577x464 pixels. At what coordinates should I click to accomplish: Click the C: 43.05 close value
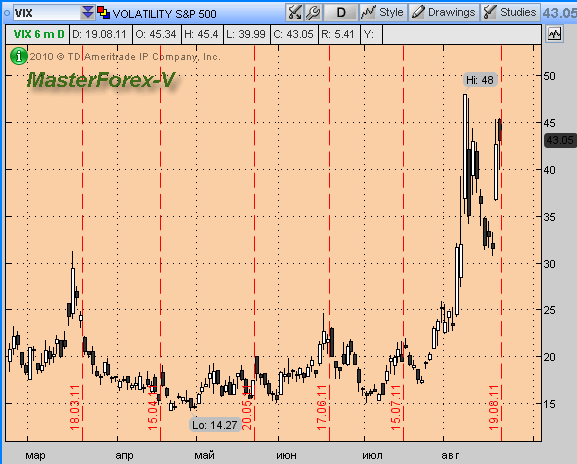click(294, 35)
